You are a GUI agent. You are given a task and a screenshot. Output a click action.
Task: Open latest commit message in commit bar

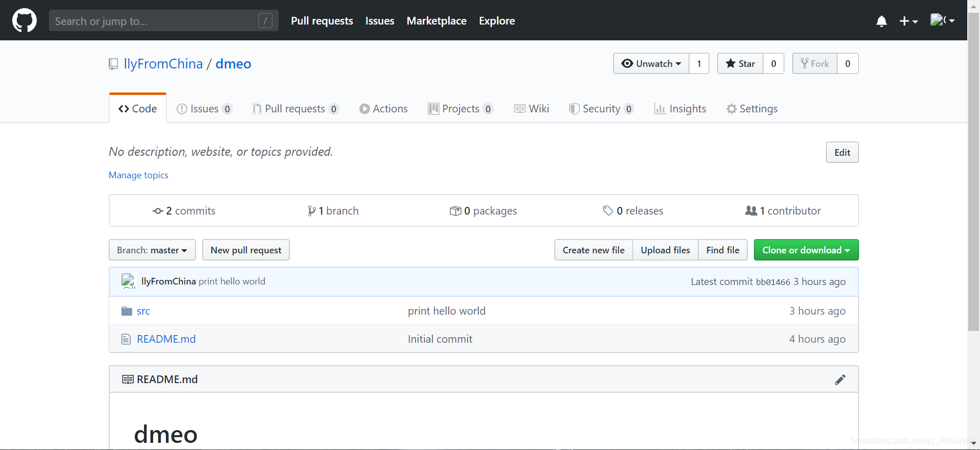point(232,281)
